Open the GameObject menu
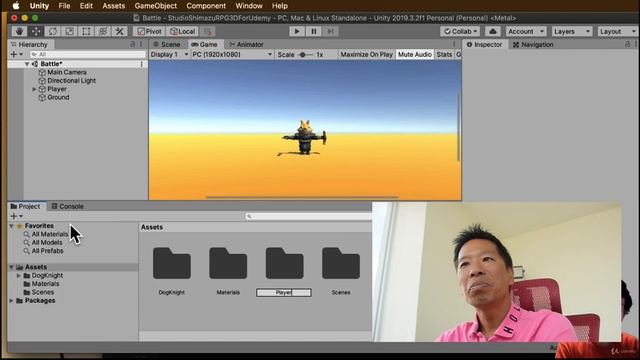The height and width of the screenshot is (360, 640). point(156,6)
